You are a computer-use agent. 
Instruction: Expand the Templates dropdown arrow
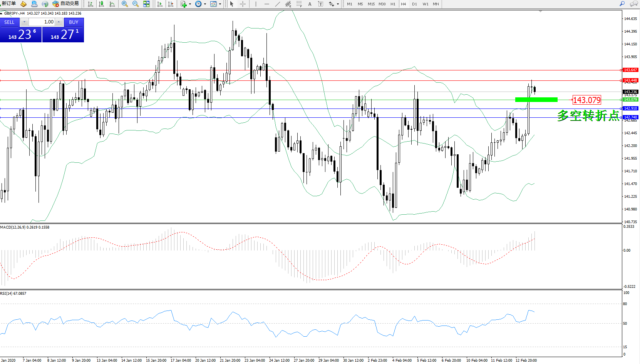220,4
